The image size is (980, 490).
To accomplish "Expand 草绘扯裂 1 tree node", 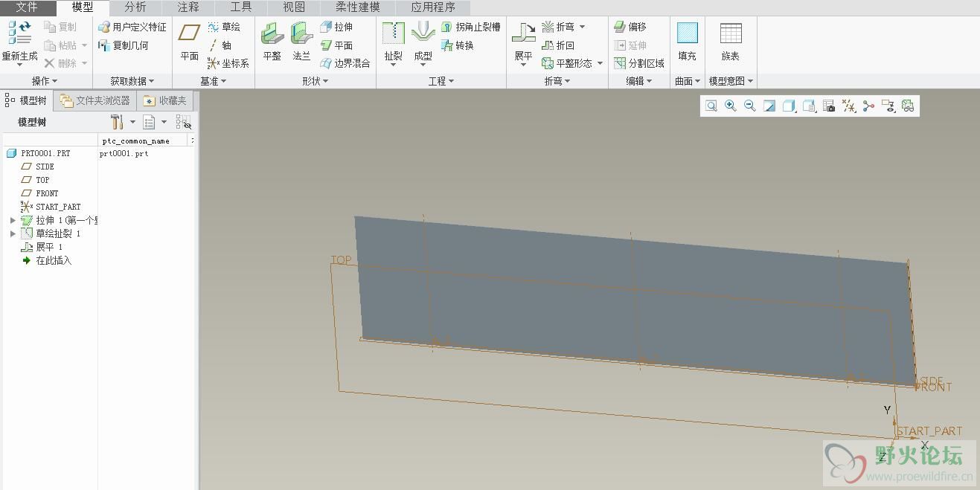I will point(13,233).
